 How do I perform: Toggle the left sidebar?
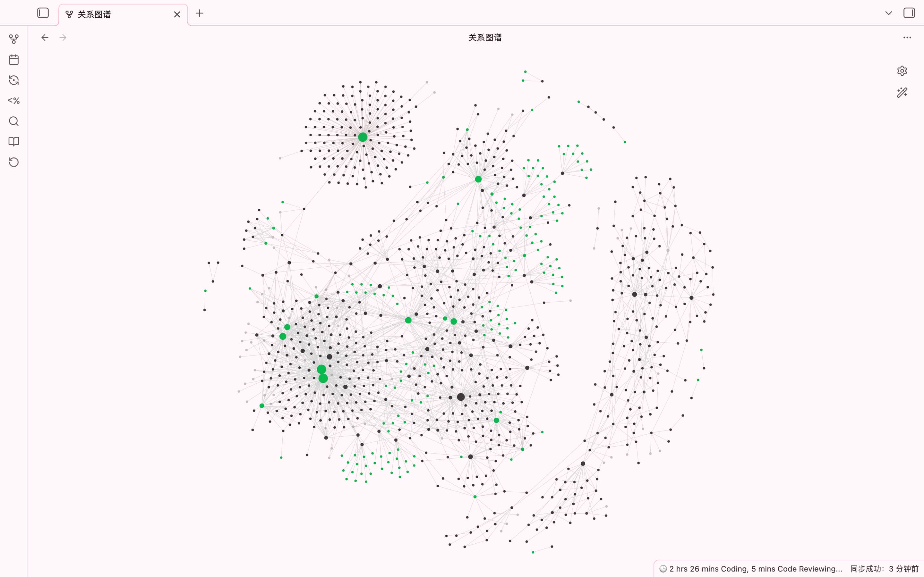coord(43,13)
